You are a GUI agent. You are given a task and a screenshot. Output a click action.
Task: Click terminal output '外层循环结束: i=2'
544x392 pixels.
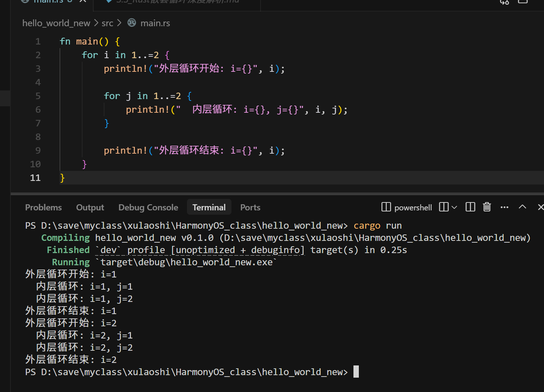click(x=71, y=360)
